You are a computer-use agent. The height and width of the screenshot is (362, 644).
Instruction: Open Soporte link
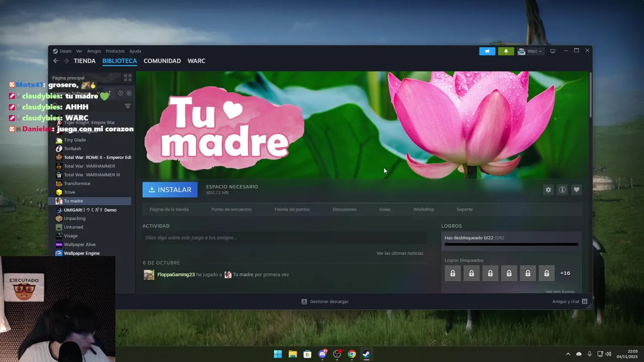tap(464, 209)
